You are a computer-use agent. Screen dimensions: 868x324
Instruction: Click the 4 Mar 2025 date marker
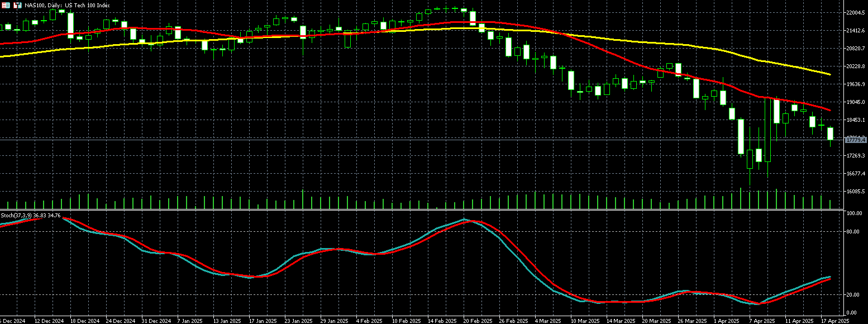point(549,321)
